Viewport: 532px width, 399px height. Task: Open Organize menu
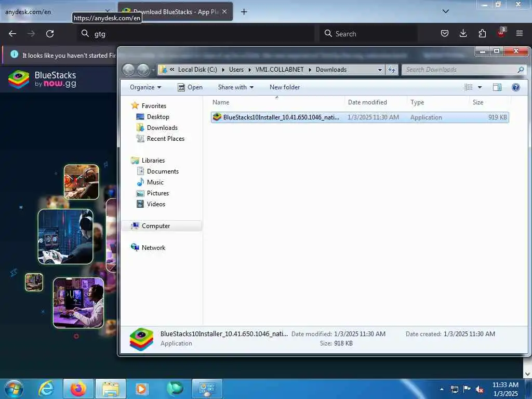pyautogui.click(x=145, y=87)
